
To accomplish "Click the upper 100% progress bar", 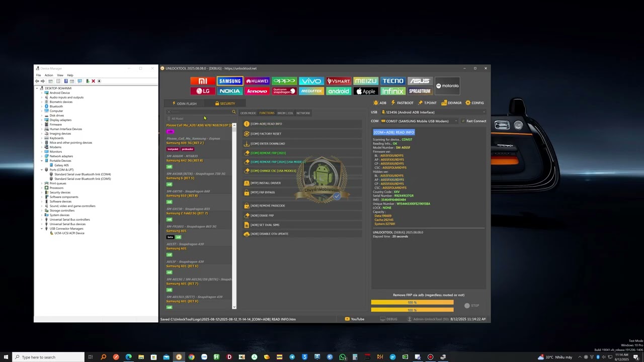I will pos(412,303).
